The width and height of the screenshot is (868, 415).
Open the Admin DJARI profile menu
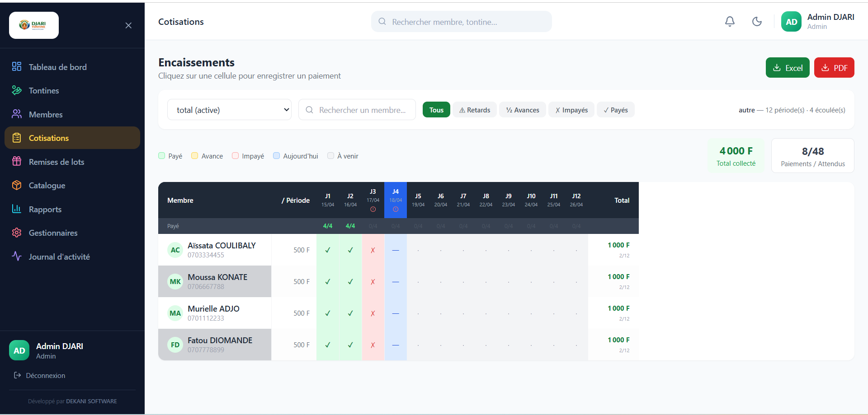(817, 22)
